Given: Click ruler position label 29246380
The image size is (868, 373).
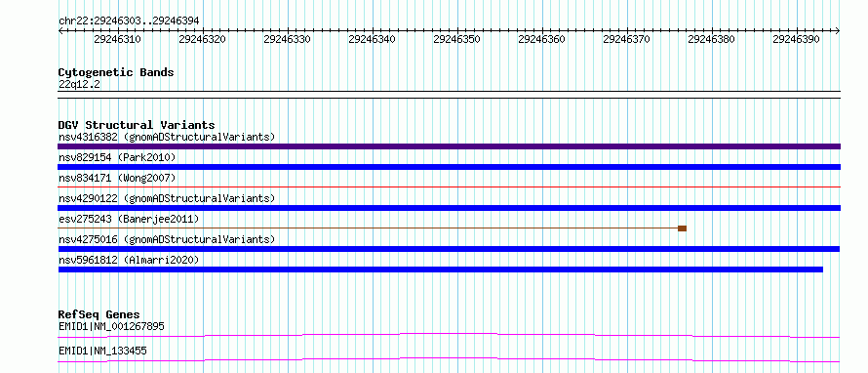Looking at the screenshot, I should pos(711,39).
